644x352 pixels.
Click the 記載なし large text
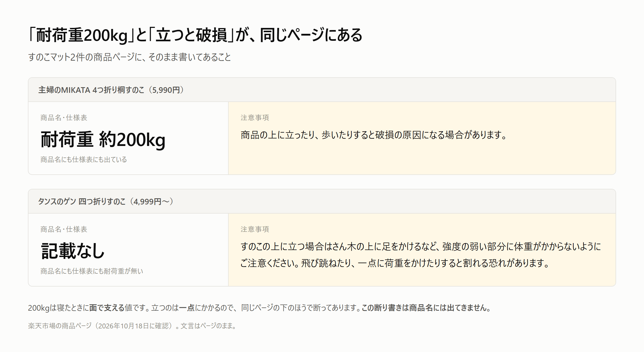(x=72, y=251)
